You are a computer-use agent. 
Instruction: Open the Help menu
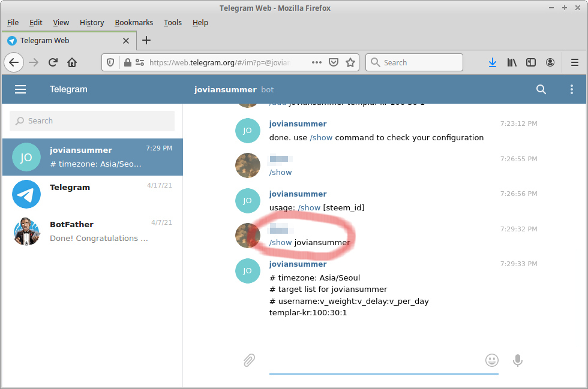pos(200,23)
